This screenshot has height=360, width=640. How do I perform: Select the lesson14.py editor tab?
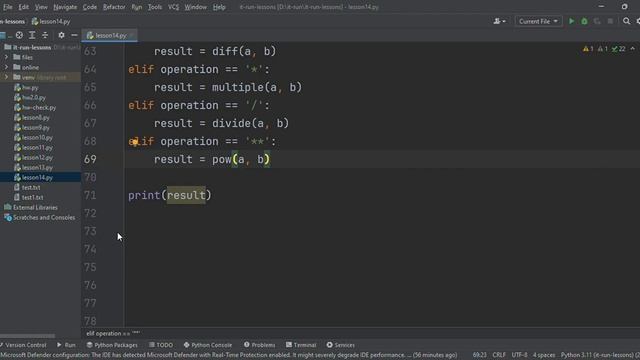pos(110,36)
